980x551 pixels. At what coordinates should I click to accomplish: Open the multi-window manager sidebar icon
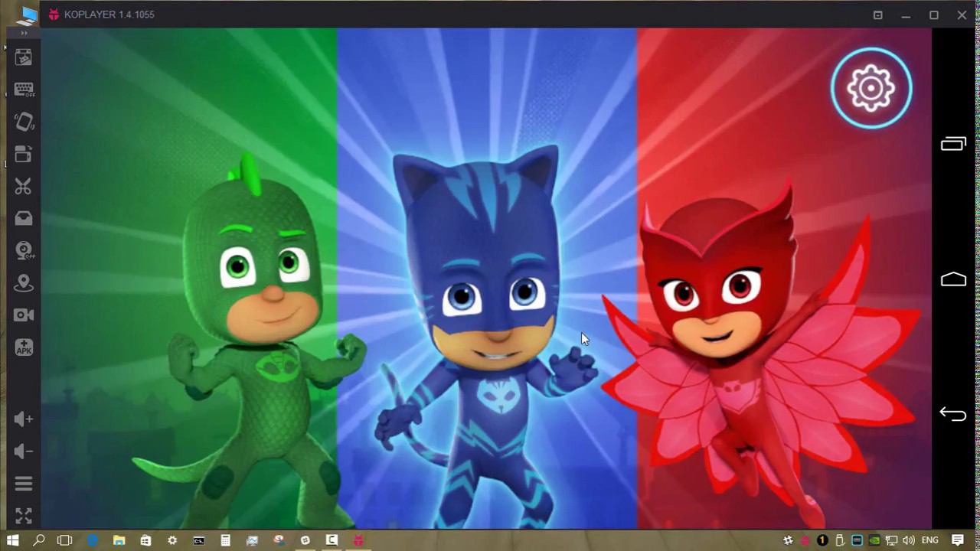tap(24, 154)
